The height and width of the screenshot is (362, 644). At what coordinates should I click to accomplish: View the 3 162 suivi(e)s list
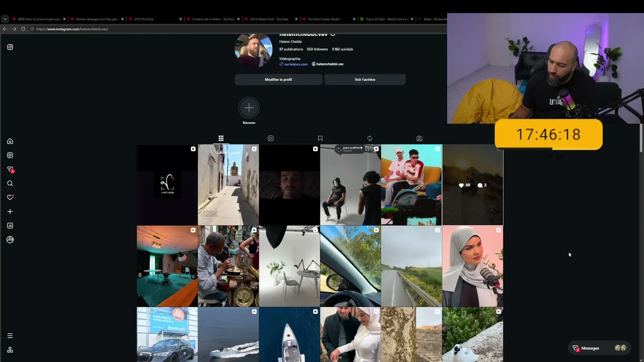click(x=343, y=49)
